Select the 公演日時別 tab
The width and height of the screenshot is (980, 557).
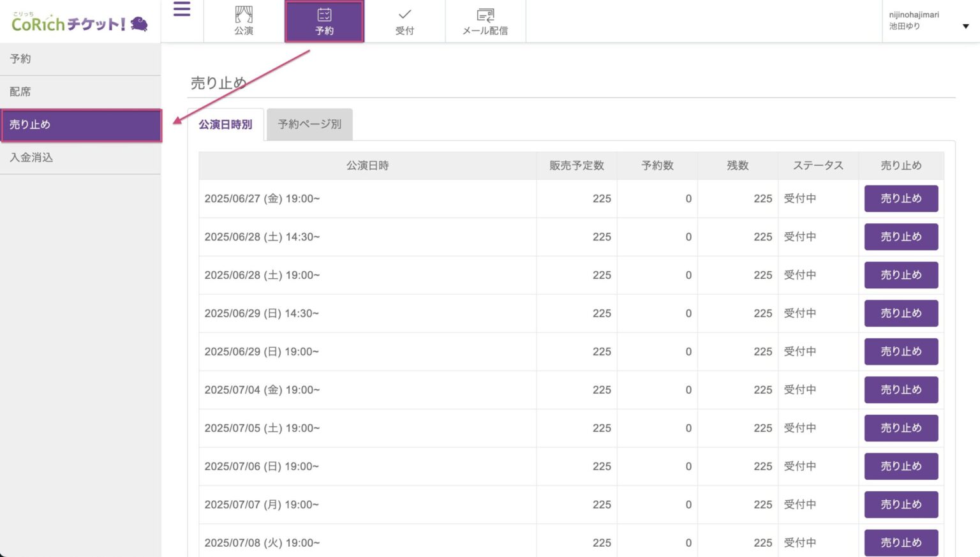tap(225, 124)
